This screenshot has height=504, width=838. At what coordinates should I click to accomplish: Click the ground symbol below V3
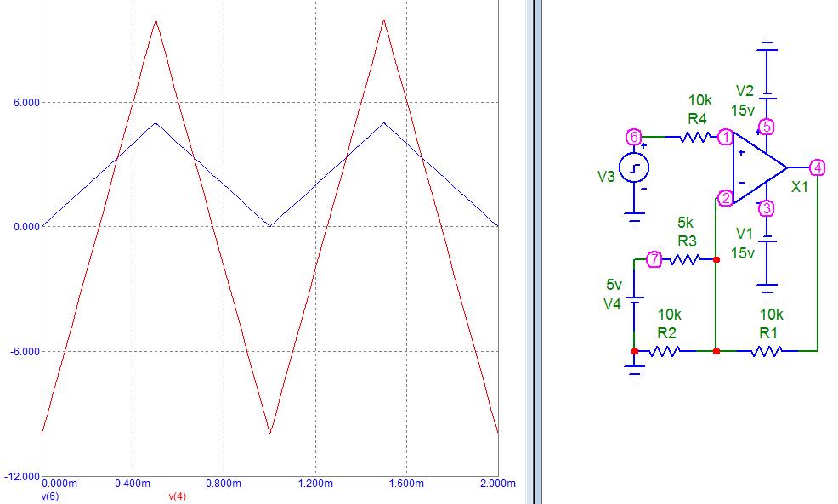click(633, 220)
